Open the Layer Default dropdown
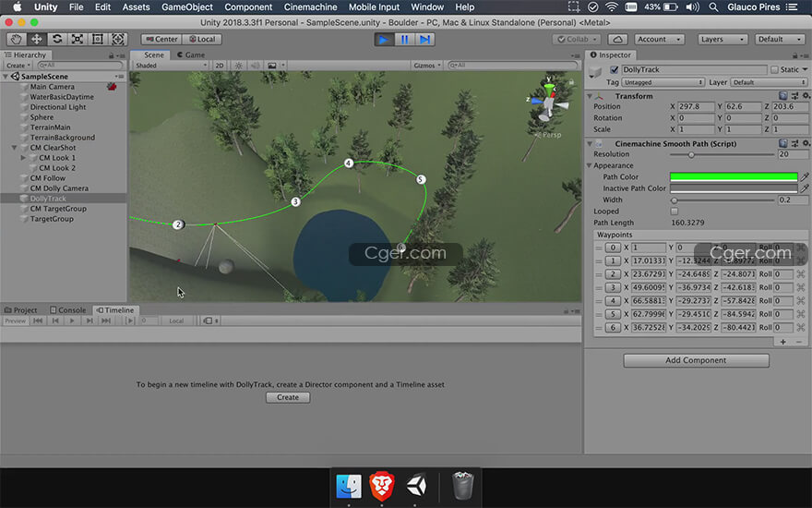812x508 pixels. [769, 82]
